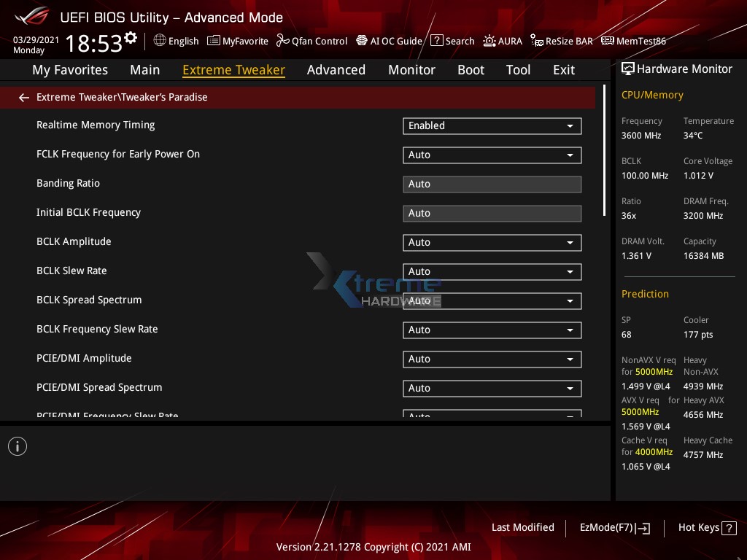Open the Search function
747x560 pixels.
click(452, 41)
